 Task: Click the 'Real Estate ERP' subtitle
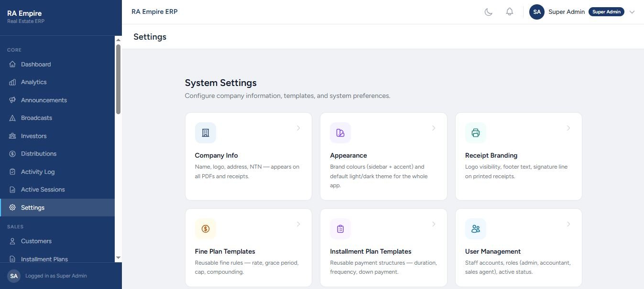26,21
